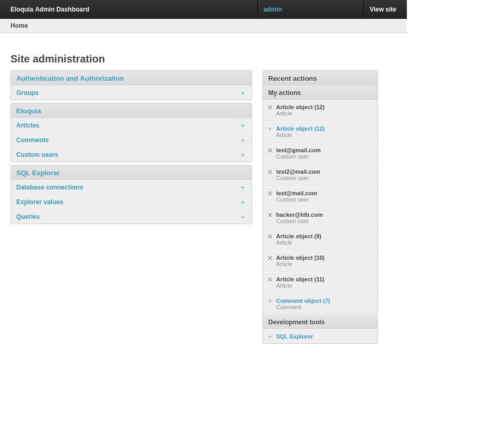The image size is (504, 422).
Task: Click the X icon next to test2@mail.com
Action: click(270, 172)
